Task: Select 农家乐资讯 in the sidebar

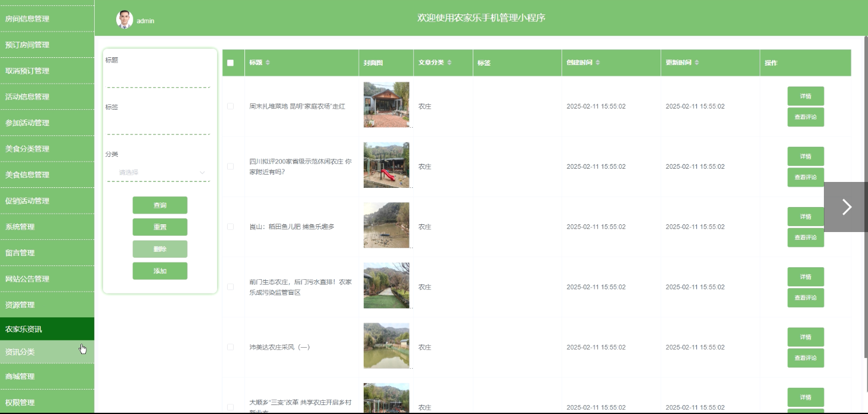Action: pos(47,329)
